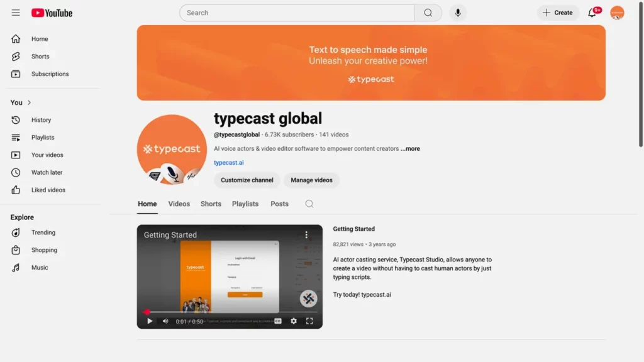Click Manage videos button
Viewport: 644px width, 362px height.
[311, 180]
